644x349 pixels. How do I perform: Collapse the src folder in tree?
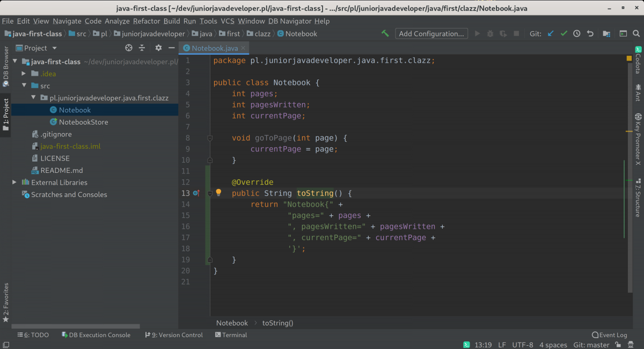24,86
